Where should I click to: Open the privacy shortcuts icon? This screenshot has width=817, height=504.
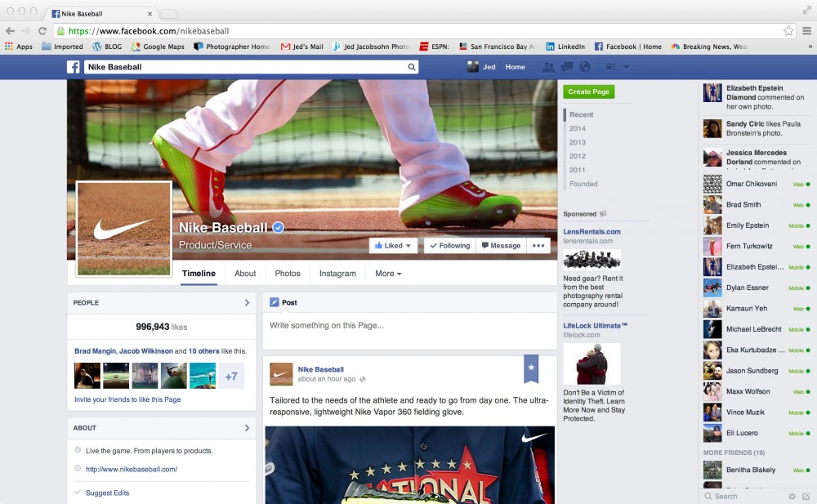point(610,67)
